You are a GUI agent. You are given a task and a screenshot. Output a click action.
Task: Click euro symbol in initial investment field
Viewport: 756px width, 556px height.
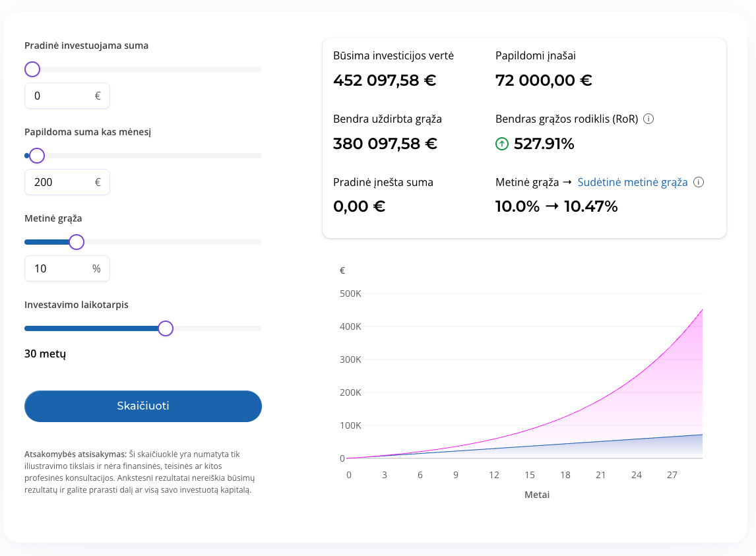coord(98,96)
